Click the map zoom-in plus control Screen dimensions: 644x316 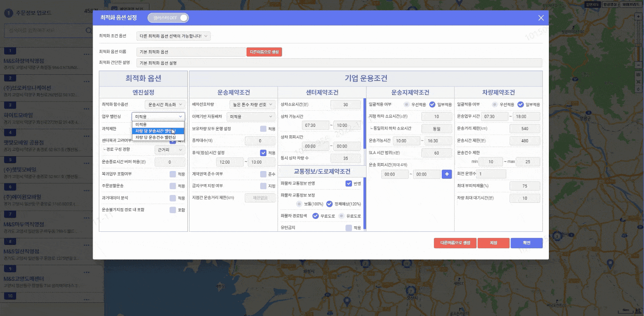click(638, 16)
